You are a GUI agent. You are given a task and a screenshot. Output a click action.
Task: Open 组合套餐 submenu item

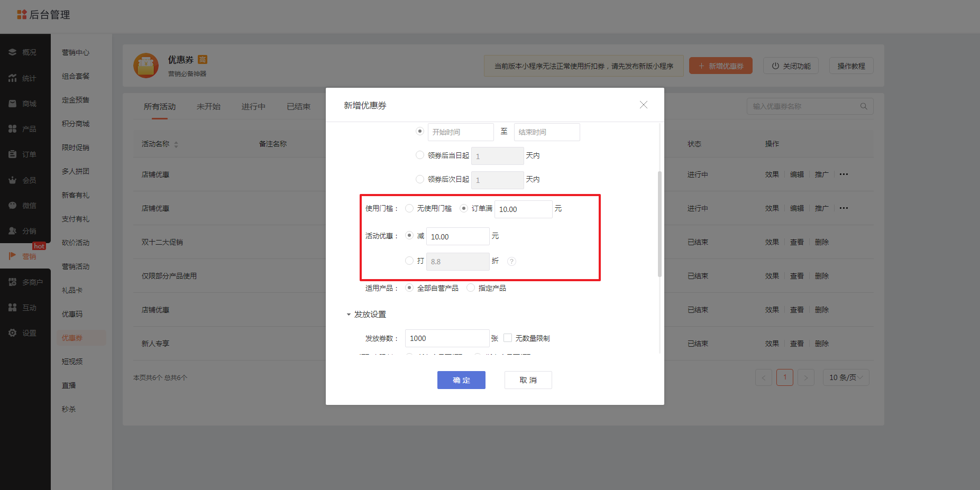pos(76,76)
